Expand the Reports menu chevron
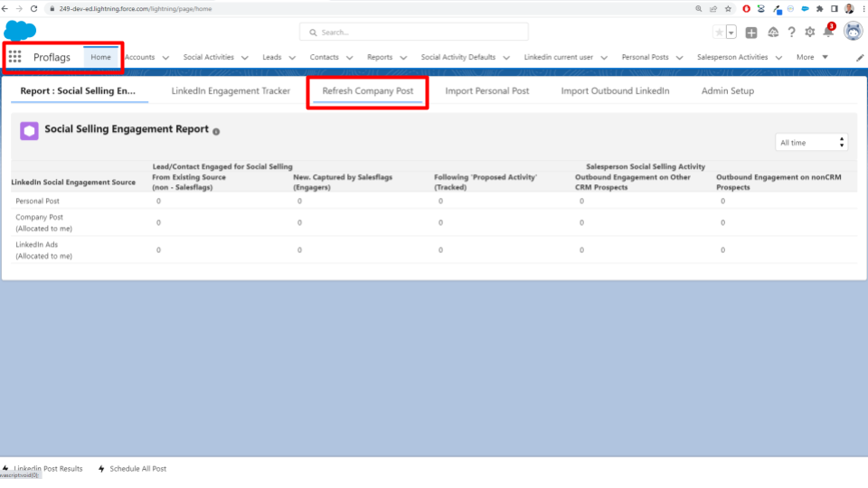The height and width of the screenshot is (488, 868). (x=403, y=58)
